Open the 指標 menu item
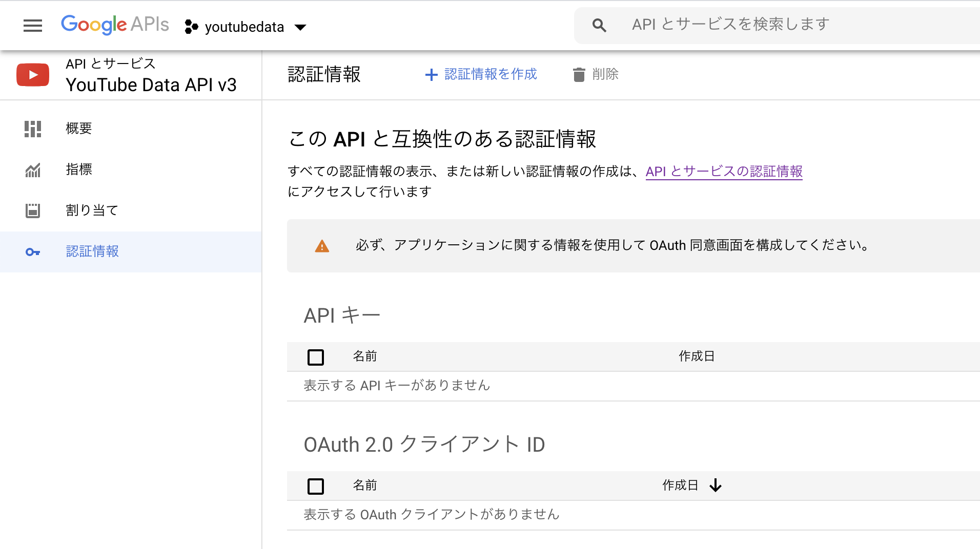This screenshot has width=980, height=549. 131,170
